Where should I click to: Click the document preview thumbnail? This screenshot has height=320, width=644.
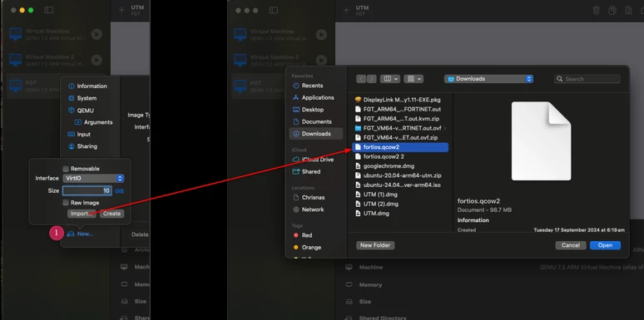point(541,141)
